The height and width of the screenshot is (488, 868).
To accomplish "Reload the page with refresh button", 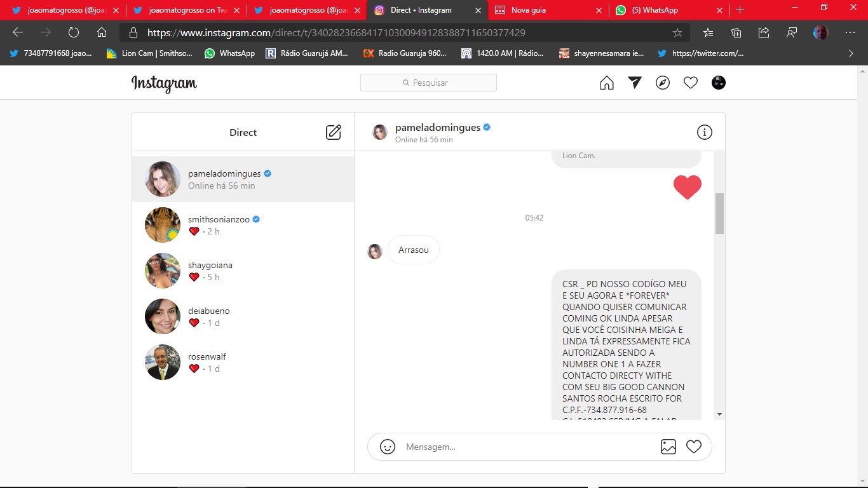I will click(x=74, y=32).
